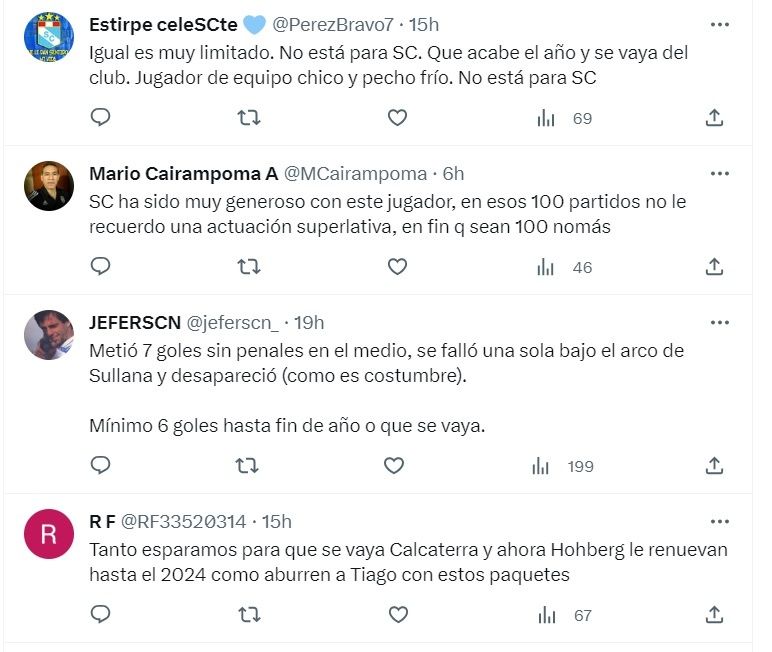This screenshot has height=652, width=772.
Task: Retweet the JEFERSCN tweet
Action: click(246, 465)
